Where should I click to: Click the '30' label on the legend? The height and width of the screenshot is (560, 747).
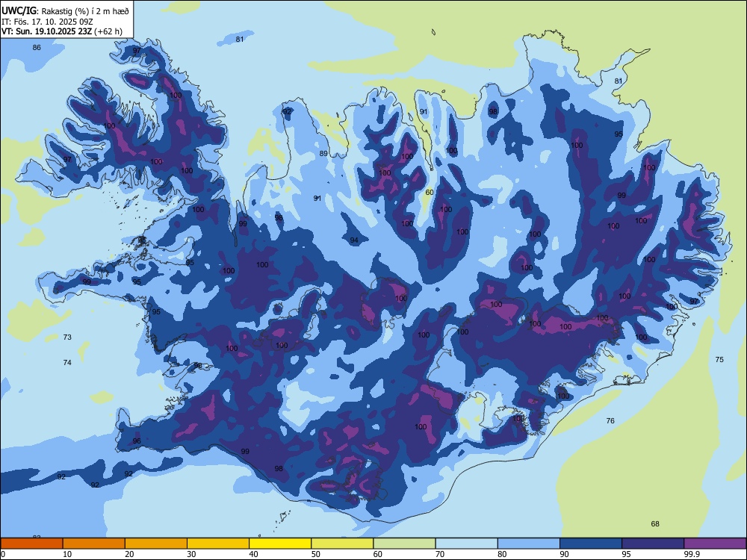(191, 554)
